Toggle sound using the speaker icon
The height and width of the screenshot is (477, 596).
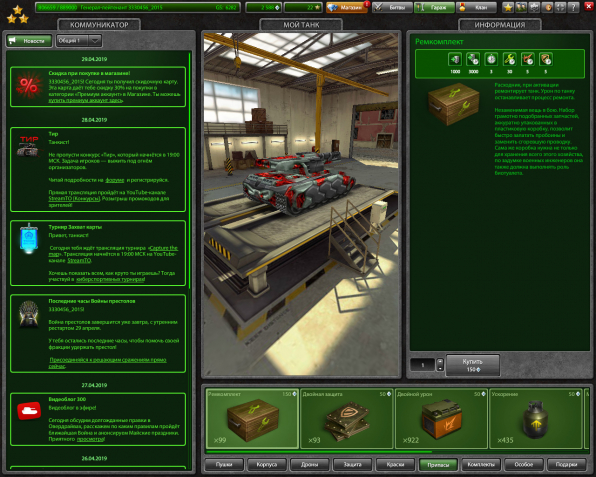(547, 7)
